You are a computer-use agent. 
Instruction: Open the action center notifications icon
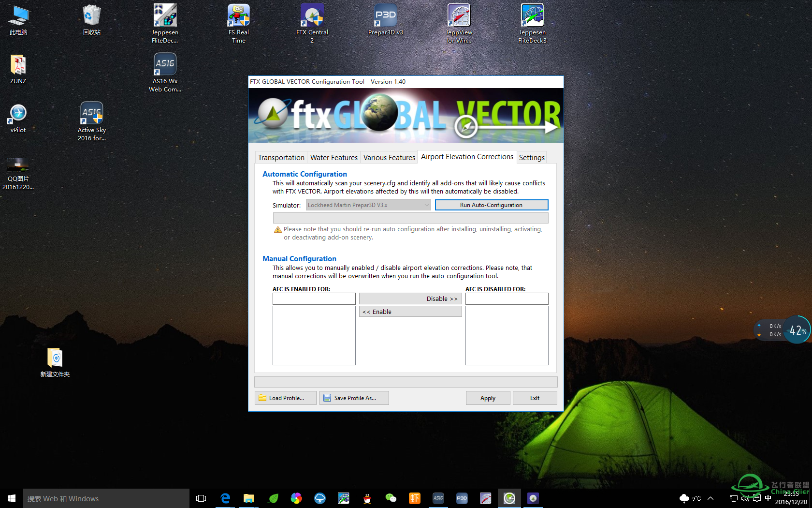pyautogui.click(x=757, y=498)
